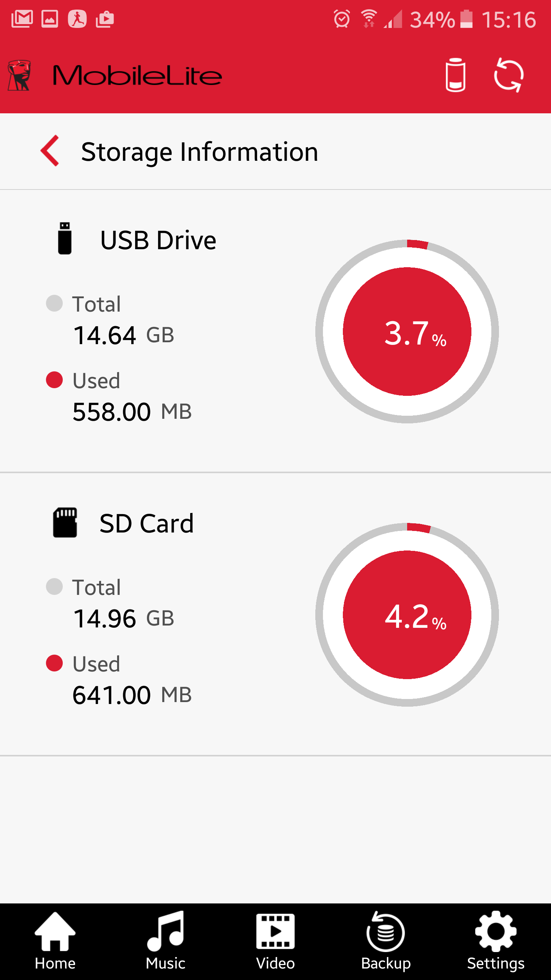
Task: Tap the USB Drive 14.64 GB total value
Action: click(123, 335)
